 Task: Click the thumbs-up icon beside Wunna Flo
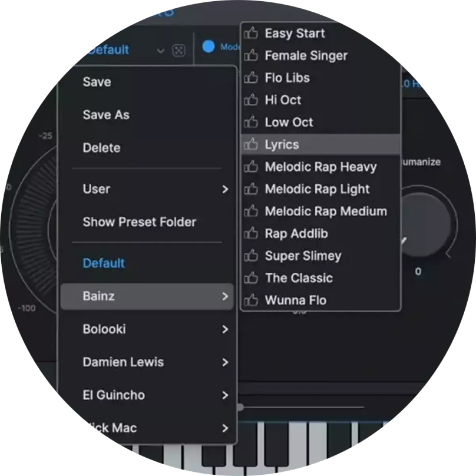[251, 300]
